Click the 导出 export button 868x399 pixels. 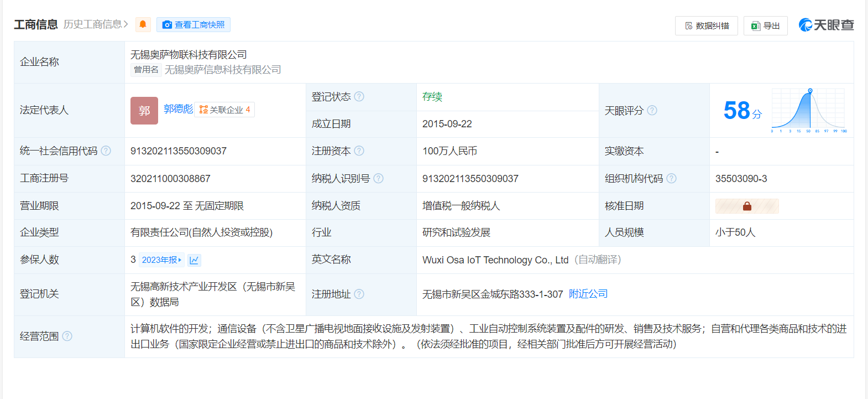tap(765, 25)
